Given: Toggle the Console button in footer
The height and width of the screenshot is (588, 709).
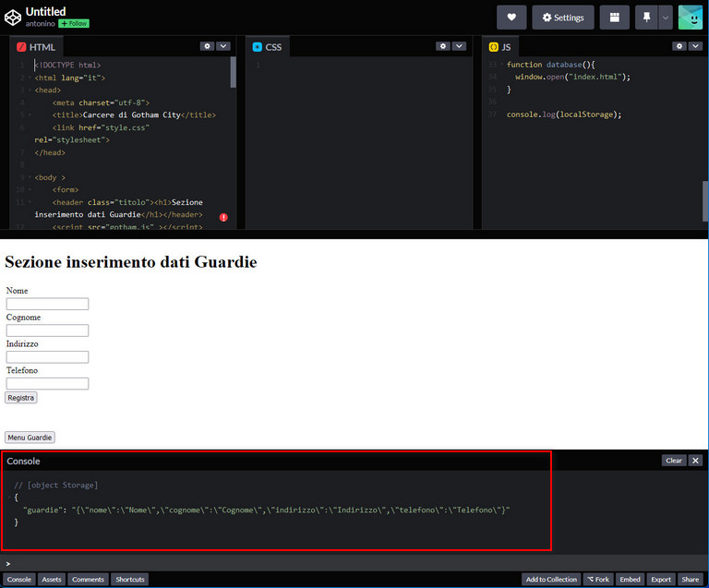Looking at the screenshot, I should pos(19,580).
